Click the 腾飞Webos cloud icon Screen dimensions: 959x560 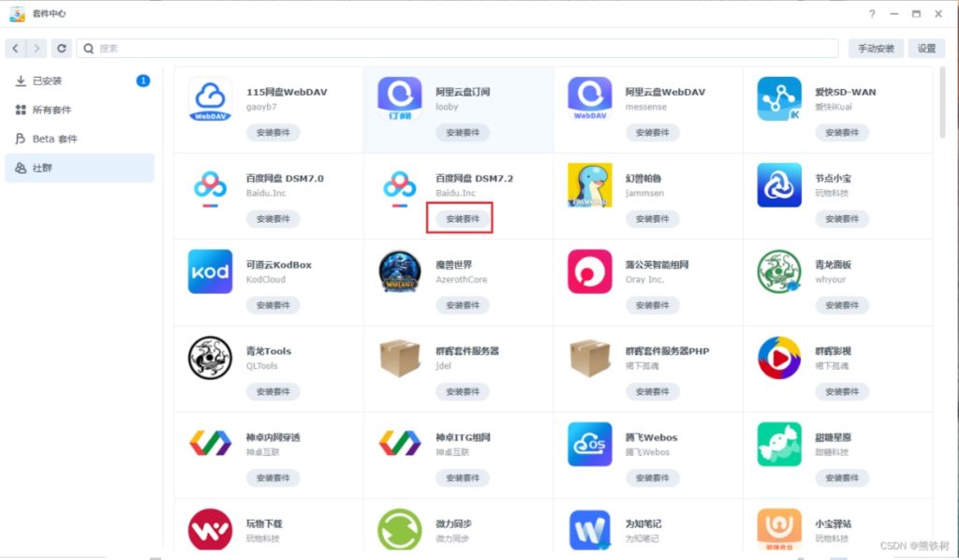tap(590, 445)
